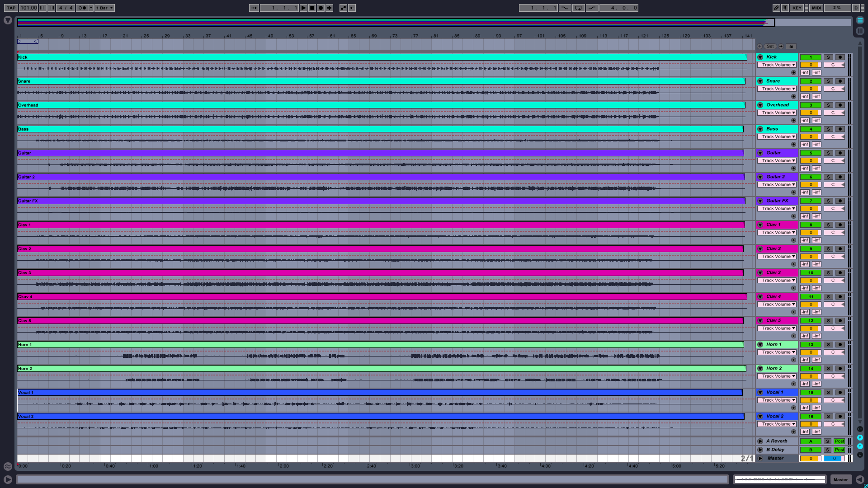The height and width of the screenshot is (488, 868).
Task: Arm the Snare track for recording
Action: click(840, 81)
